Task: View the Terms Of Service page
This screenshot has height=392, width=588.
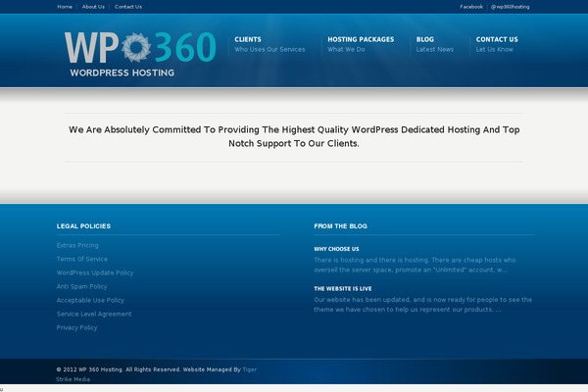Action: click(82, 259)
